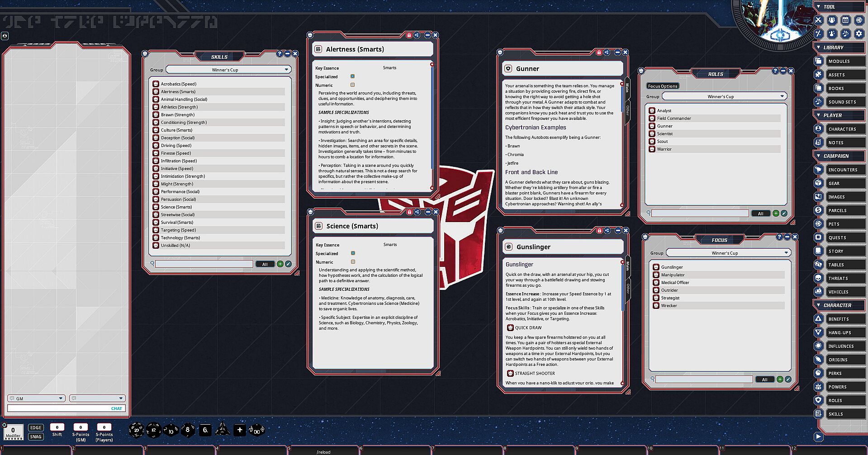Screen dimensions: 868x455
Task: Open the Calendar tool icon
Action: (845, 20)
